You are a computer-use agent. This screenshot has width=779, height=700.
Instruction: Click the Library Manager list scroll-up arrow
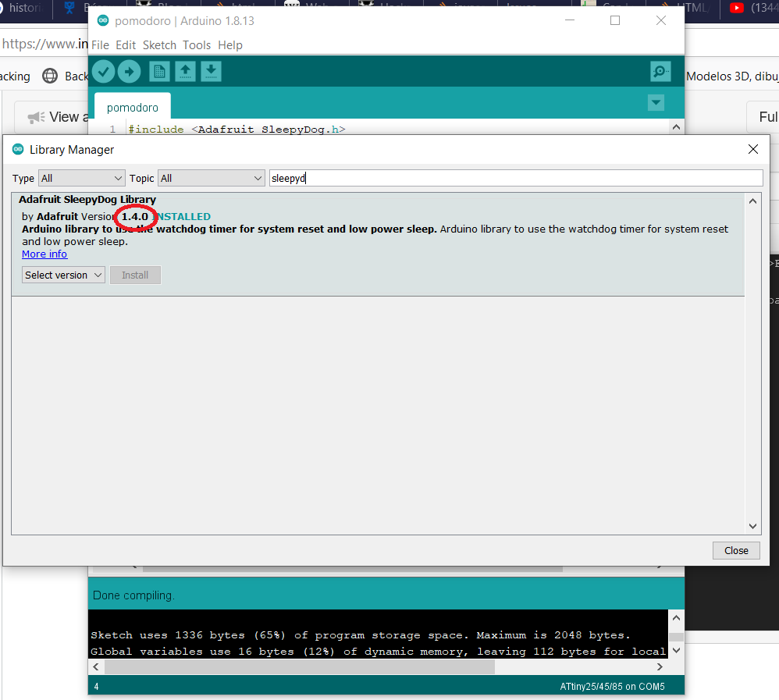(x=752, y=201)
